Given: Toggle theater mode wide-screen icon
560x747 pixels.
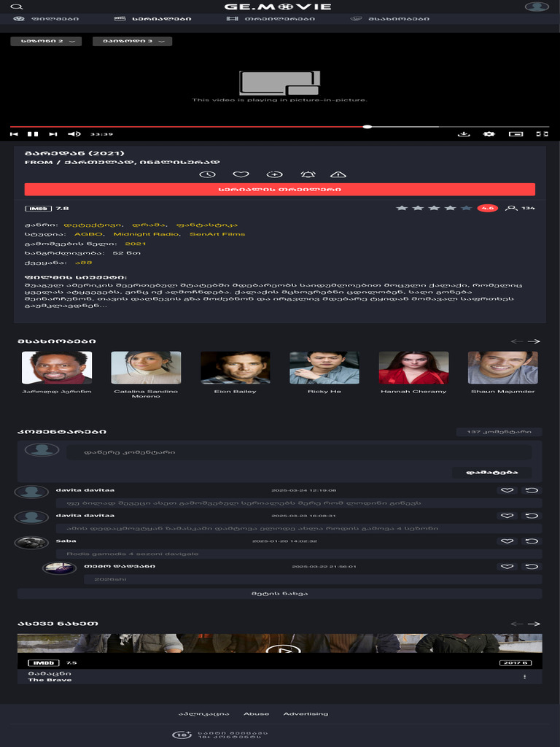Looking at the screenshot, I should pyautogui.click(x=516, y=134).
